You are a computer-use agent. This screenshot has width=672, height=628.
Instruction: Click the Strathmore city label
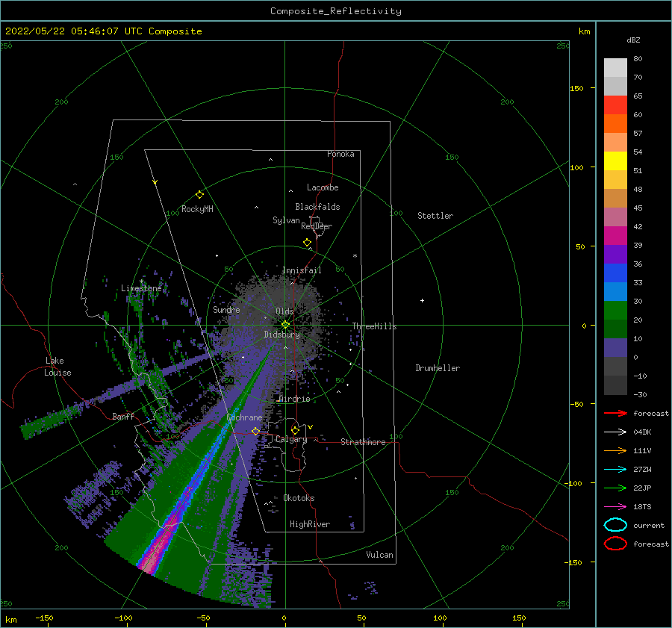coord(363,442)
